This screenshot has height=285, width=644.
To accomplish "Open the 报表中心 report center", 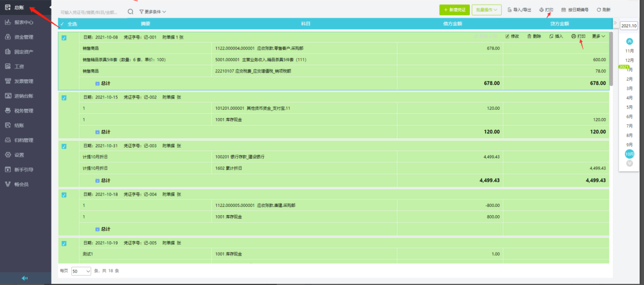I will pos(24,22).
